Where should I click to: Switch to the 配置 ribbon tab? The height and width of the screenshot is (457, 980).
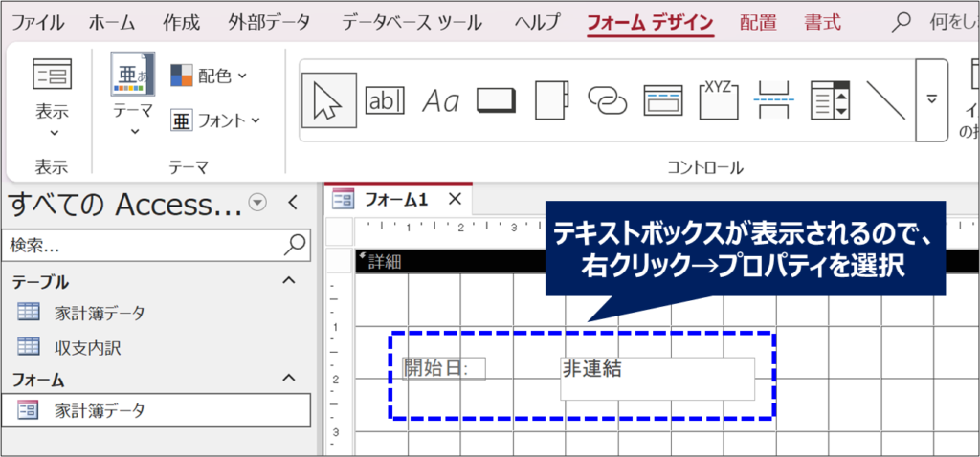coord(758,21)
